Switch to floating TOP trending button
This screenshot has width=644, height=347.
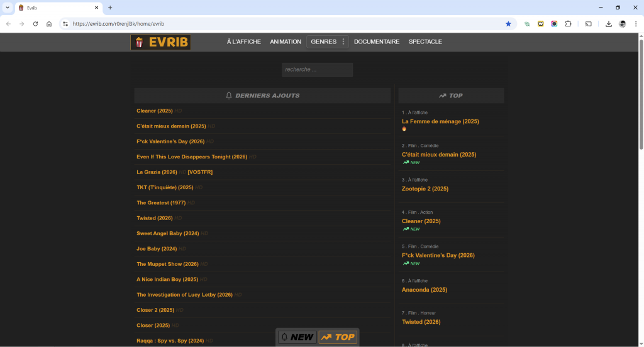338,337
